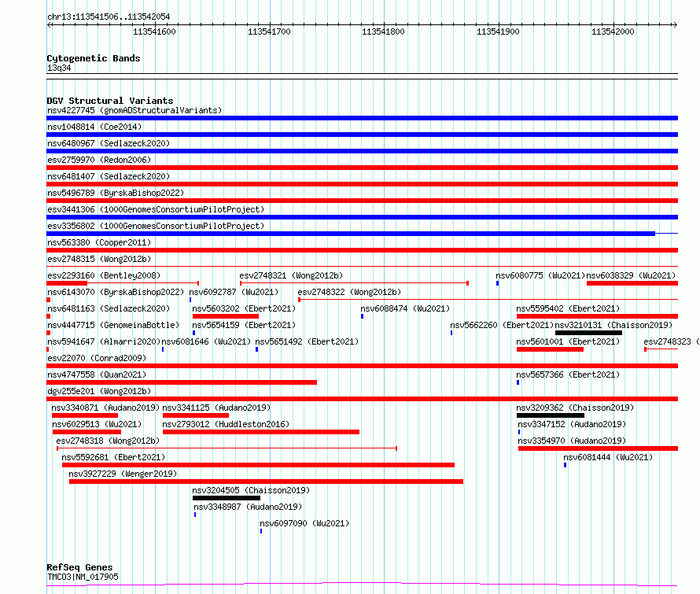
Task: Click ruler position 113541800
Action: [383, 31]
